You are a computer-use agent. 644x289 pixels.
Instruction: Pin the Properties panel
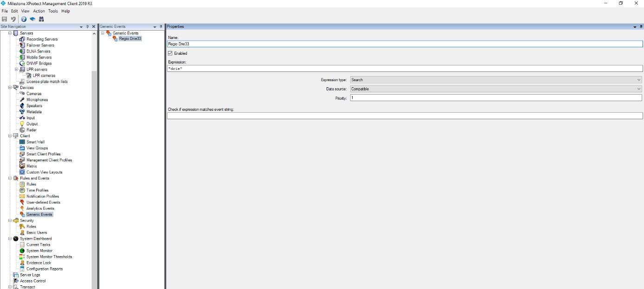pos(641,26)
